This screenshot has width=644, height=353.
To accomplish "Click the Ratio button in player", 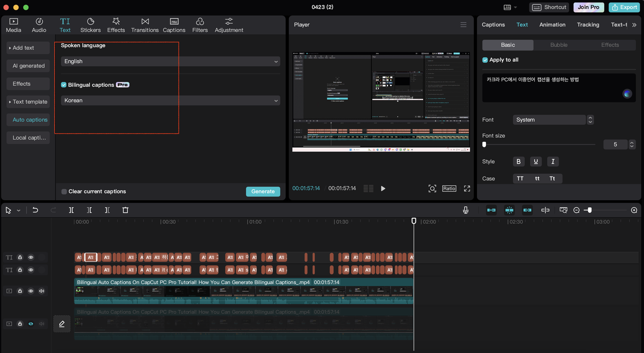I will 449,189.
